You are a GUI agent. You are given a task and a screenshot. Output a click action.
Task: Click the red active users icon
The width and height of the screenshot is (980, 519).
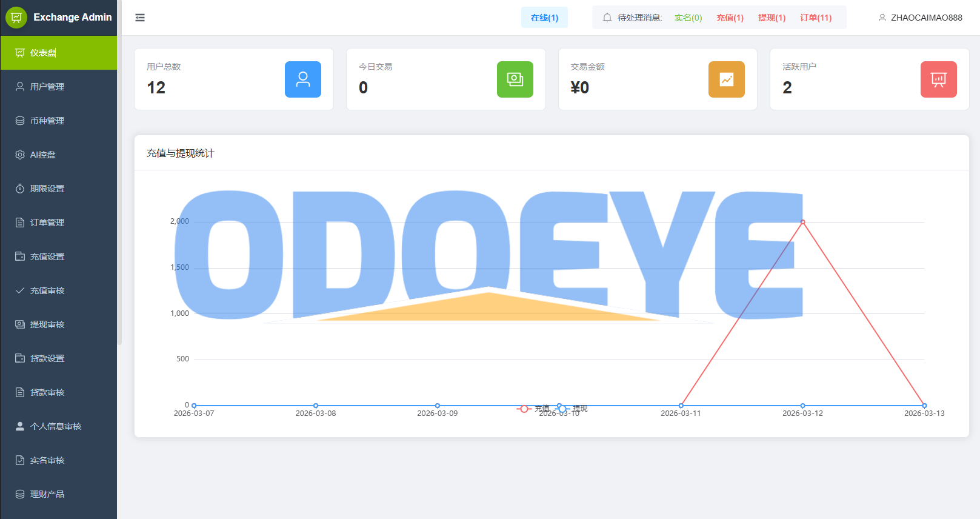(x=939, y=79)
